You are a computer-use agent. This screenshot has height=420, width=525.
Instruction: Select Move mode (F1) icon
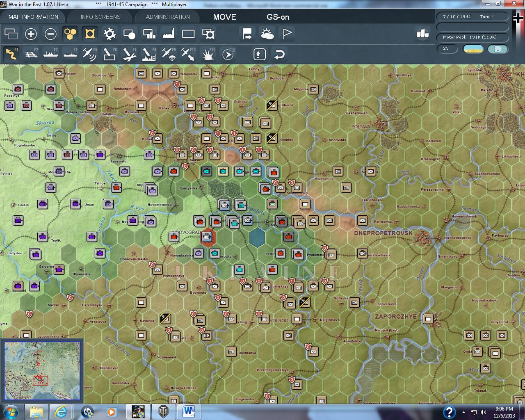tap(11, 54)
